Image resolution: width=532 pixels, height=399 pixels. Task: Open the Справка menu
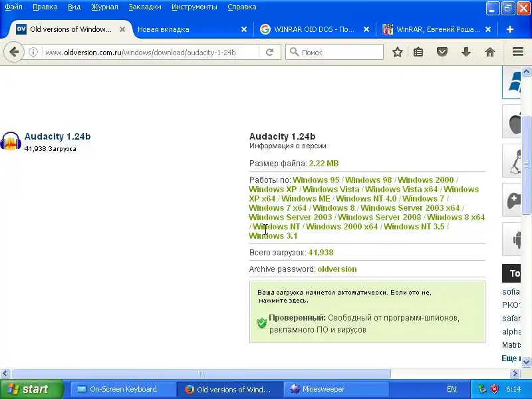point(242,7)
